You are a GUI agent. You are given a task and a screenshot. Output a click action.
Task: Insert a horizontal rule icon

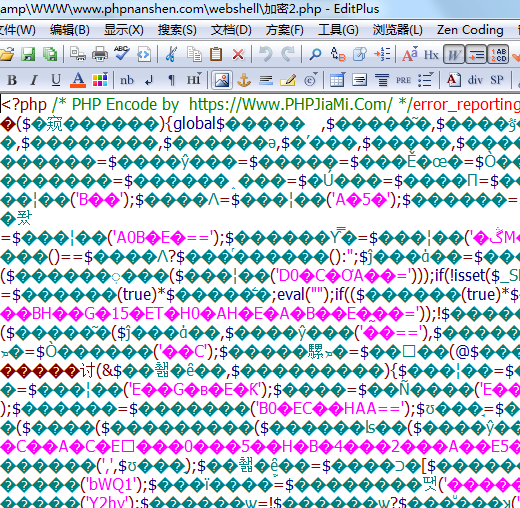pos(266,80)
